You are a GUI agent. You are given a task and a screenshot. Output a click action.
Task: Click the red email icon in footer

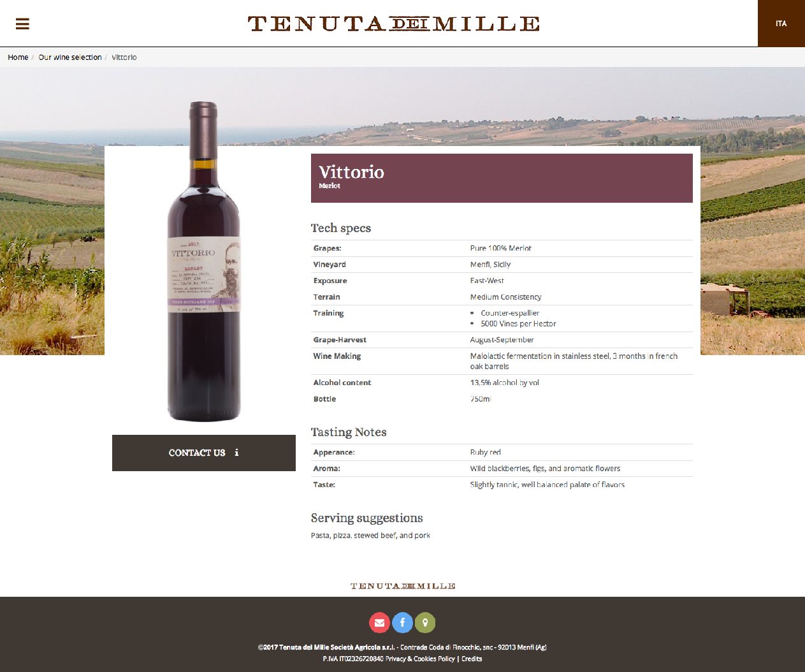(379, 623)
